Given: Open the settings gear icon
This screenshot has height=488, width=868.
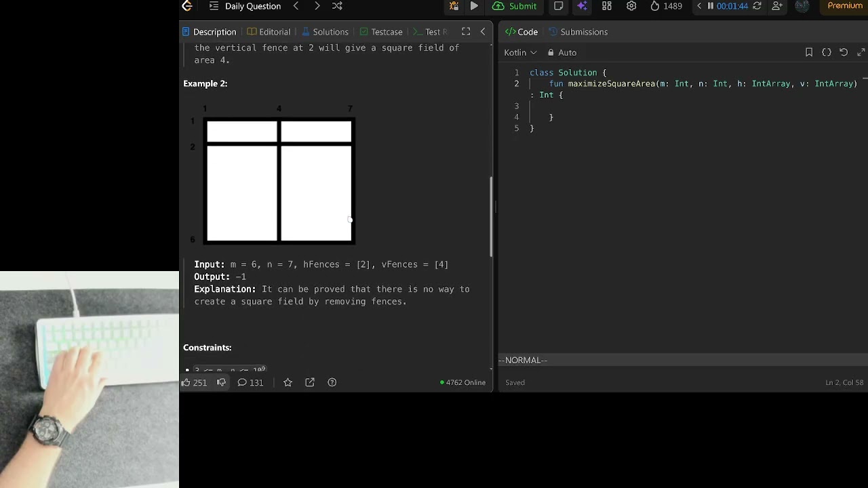Looking at the screenshot, I should tap(631, 6).
